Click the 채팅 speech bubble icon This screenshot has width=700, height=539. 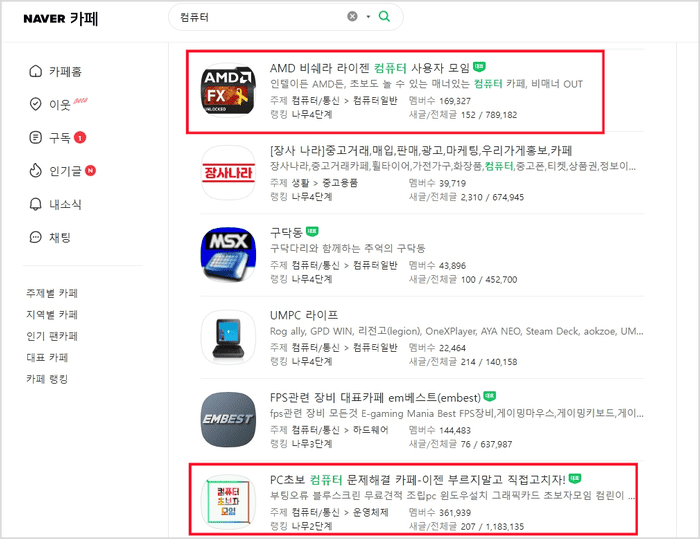(35, 237)
